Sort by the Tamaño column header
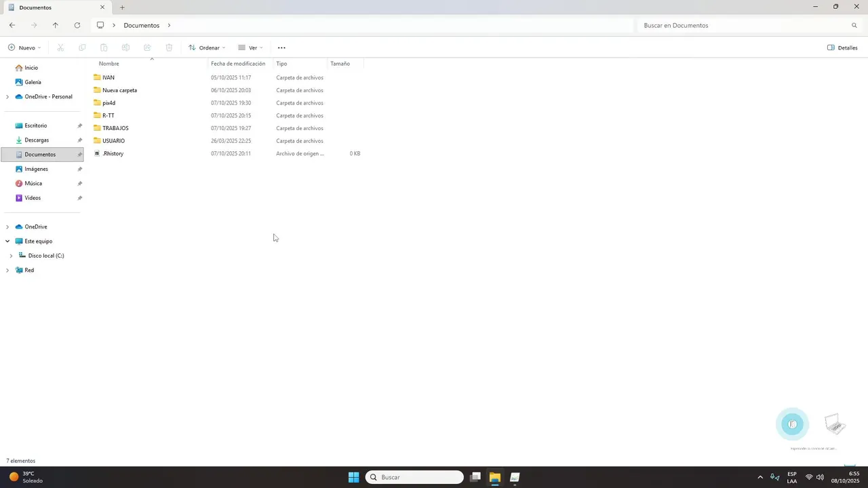The width and height of the screenshot is (868, 488). tap(340, 64)
